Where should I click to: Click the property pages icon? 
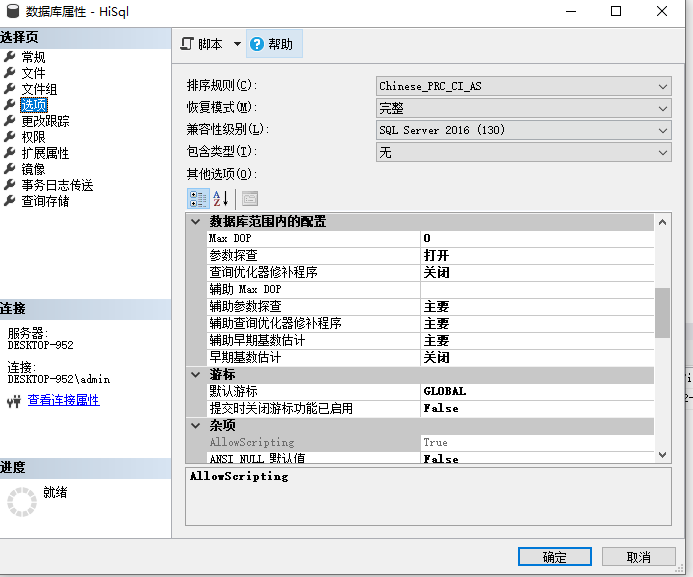[x=250, y=199]
